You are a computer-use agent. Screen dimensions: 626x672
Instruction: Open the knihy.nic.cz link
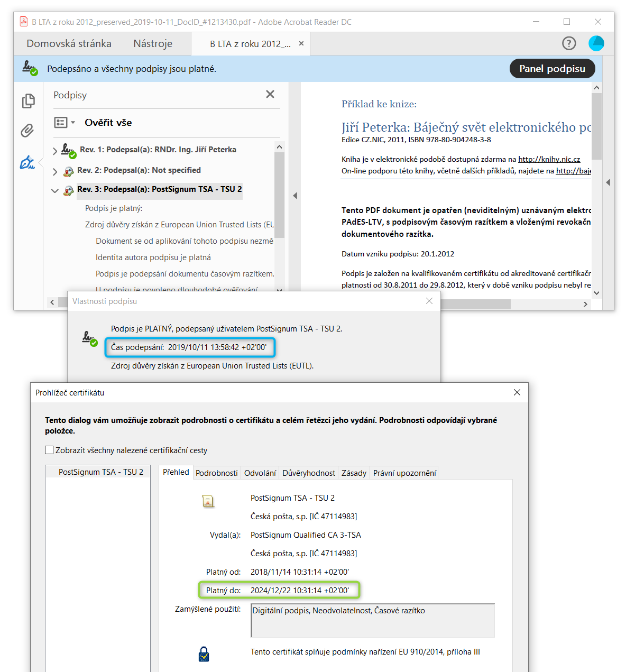[549, 159]
